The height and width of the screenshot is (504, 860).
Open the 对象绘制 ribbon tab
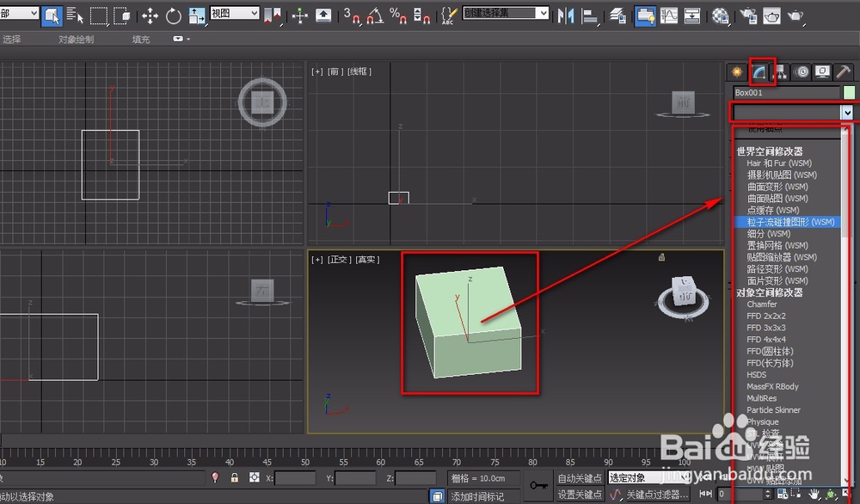pos(77,40)
